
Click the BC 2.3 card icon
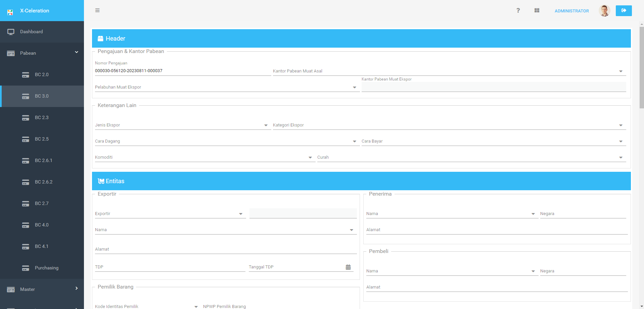26,118
